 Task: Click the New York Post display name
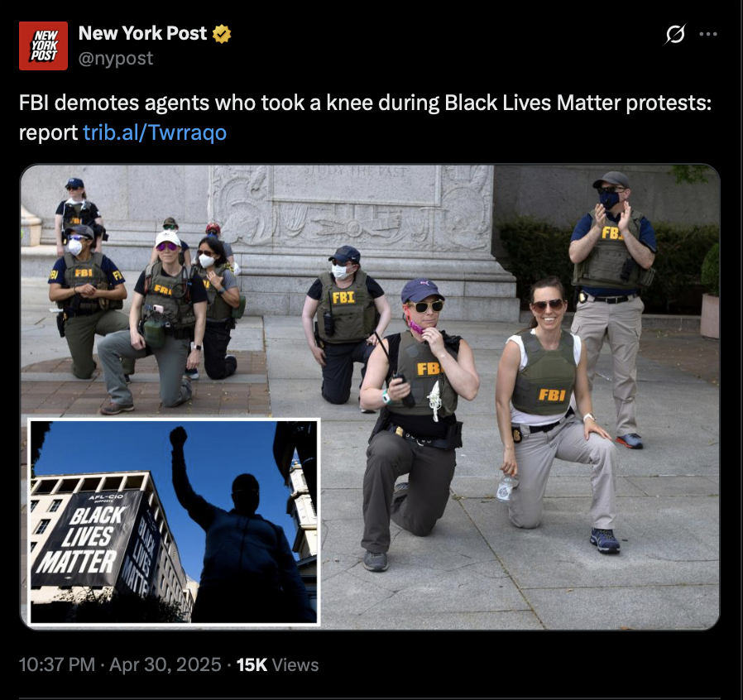click(142, 33)
